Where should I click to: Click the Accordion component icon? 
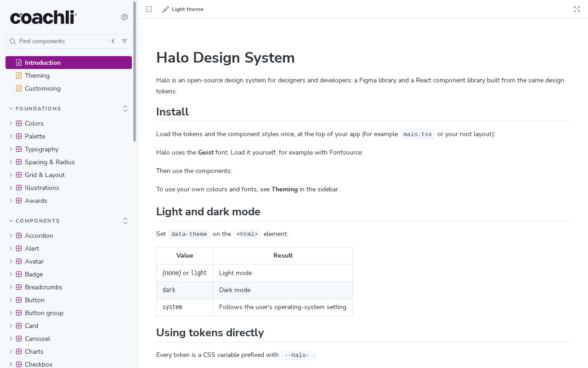[x=19, y=236]
